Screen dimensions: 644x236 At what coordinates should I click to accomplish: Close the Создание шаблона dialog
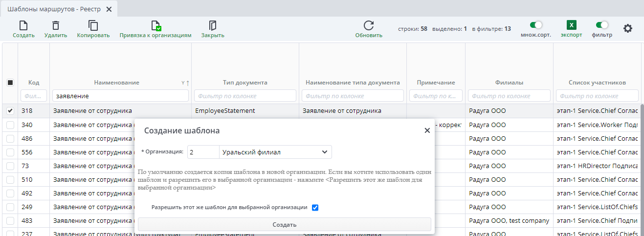(427, 130)
